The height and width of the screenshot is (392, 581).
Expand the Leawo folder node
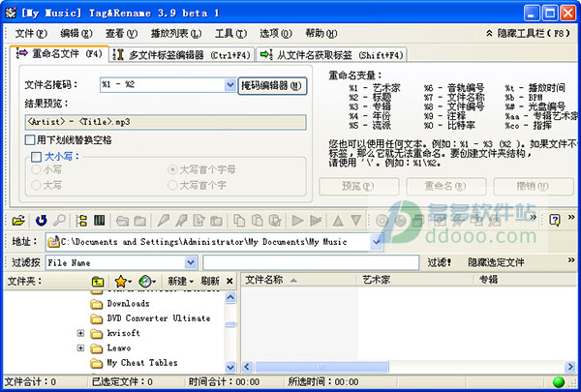[80, 347]
